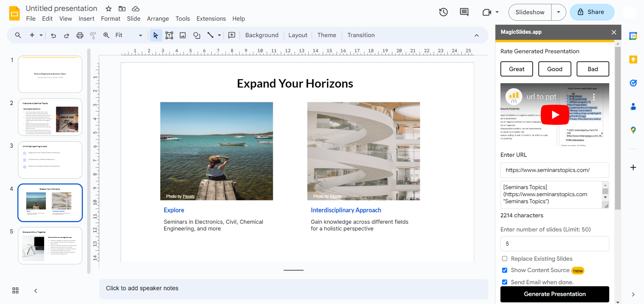Image resolution: width=644 pixels, height=304 pixels.
Task: Open the Shape tool
Action: (x=196, y=35)
